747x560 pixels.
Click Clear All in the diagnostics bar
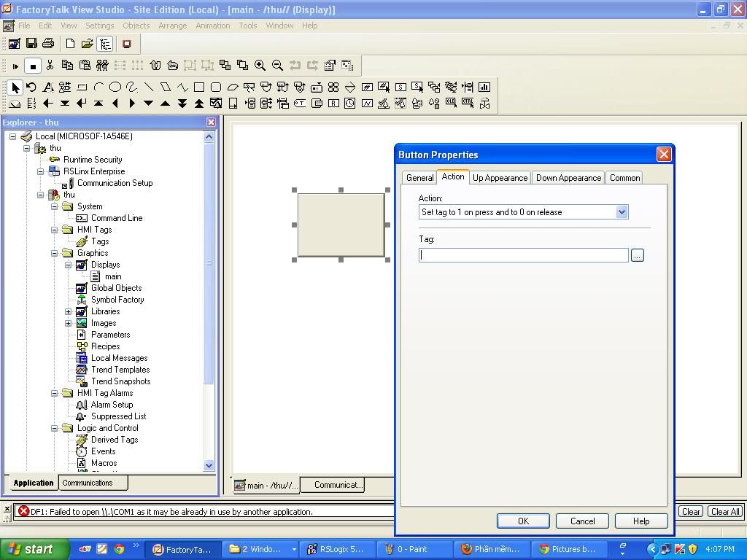(725, 512)
